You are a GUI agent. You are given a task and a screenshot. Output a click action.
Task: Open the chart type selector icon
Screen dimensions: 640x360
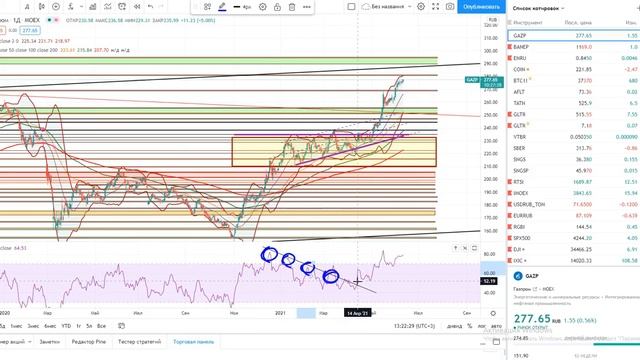coord(42,7)
